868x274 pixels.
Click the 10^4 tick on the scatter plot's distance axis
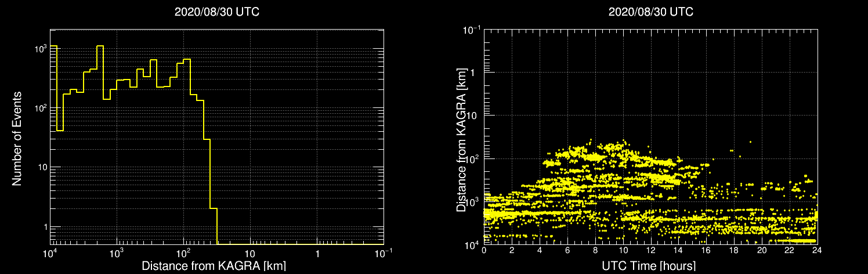pos(472,244)
